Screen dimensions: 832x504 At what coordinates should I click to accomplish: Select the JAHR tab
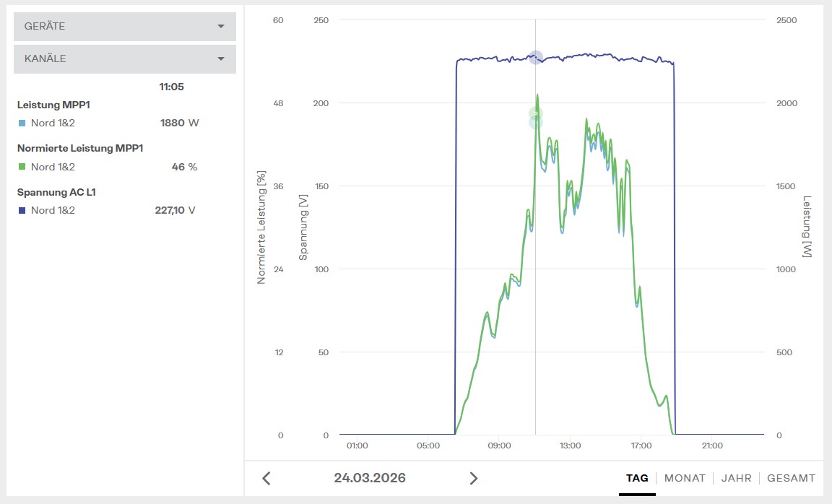pyautogui.click(x=736, y=478)
